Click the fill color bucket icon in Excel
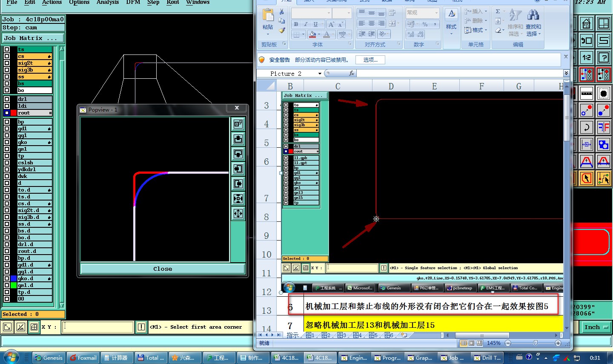This screenshot has width=613, height=364. point(313,34)
